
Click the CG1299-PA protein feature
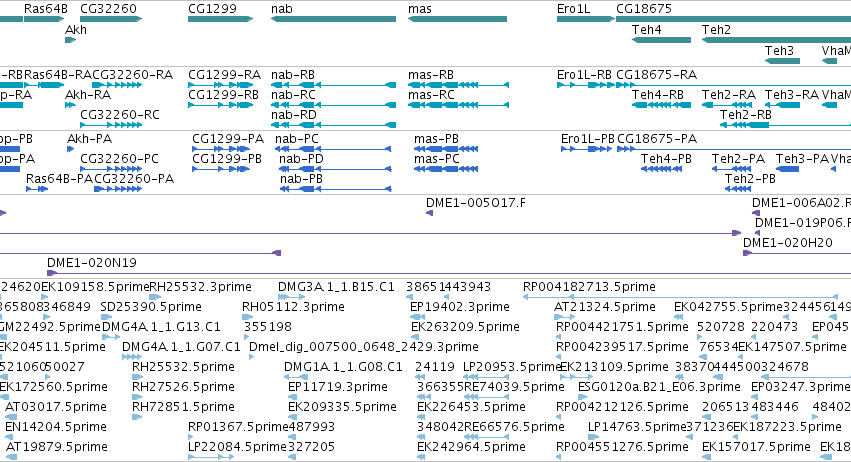pyautogui.click(x=221, y=149)
